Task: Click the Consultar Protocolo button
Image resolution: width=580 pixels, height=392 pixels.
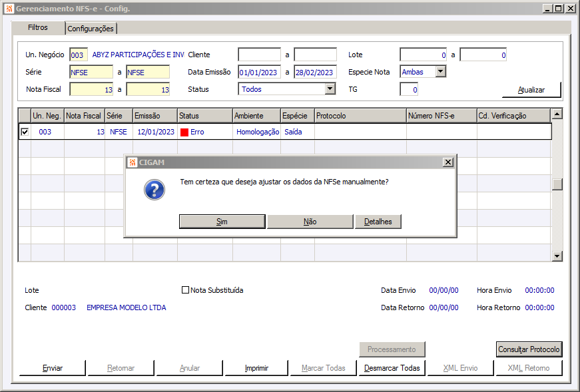Action: [x=529, y=349]
